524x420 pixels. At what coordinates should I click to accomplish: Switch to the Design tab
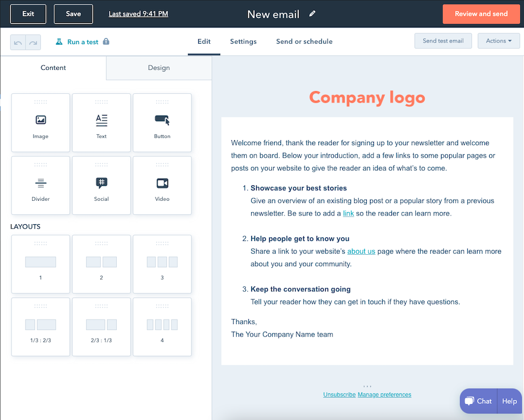pyautogui.click(x=158, y=68)
